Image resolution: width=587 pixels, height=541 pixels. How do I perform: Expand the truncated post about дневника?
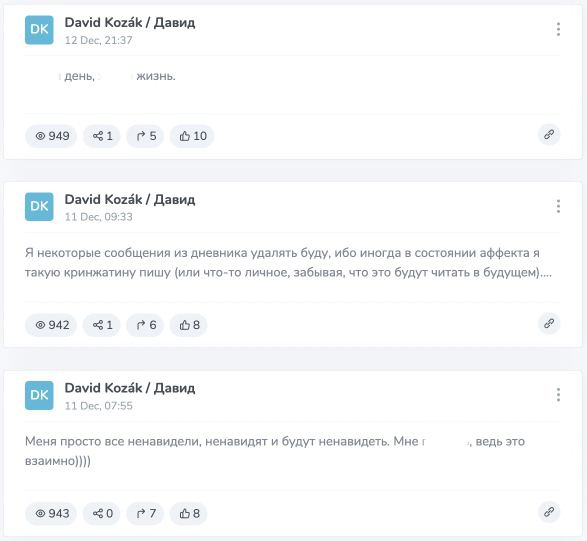pos(288,262)
